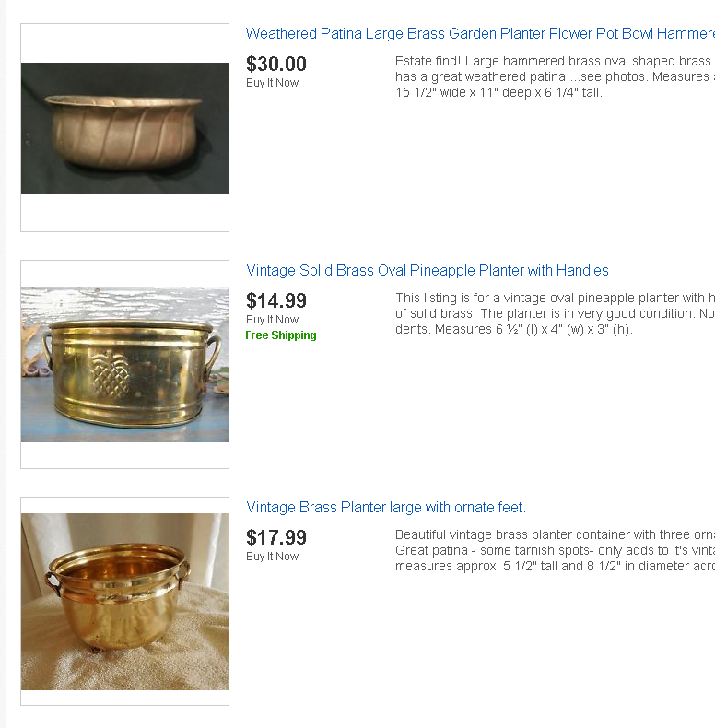The width and height of the screenshot is (715, 728).
Task: Click the 'Estate find!' description text
Action: click(555, 77)
